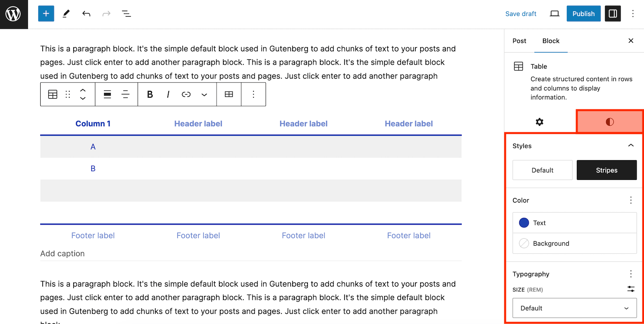Open the Size Default dropdown

(574, 308)
